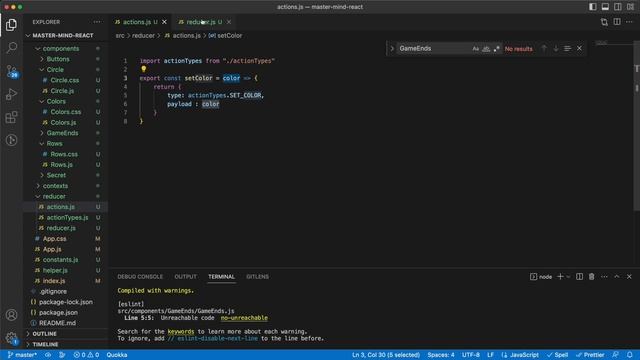Open the new terminal launch profile dropdown
640x360 pixels.
point(568,277)
